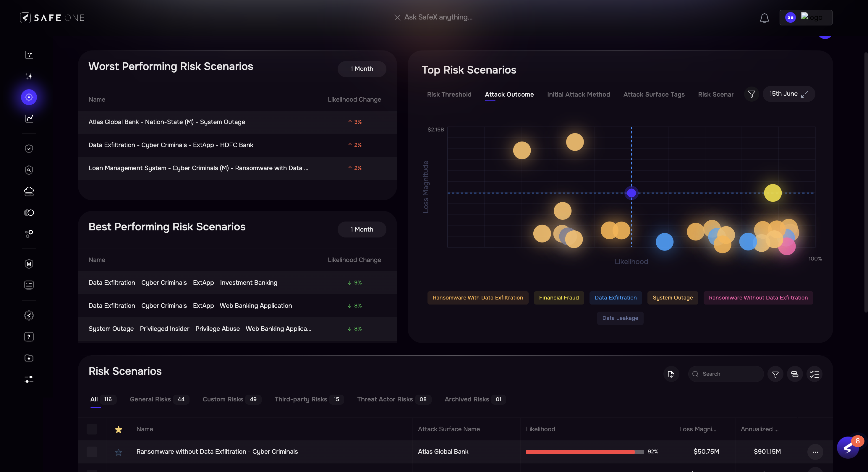Switch to Initial Attack Method tab

pyautogui.click(x=578, y=95)
